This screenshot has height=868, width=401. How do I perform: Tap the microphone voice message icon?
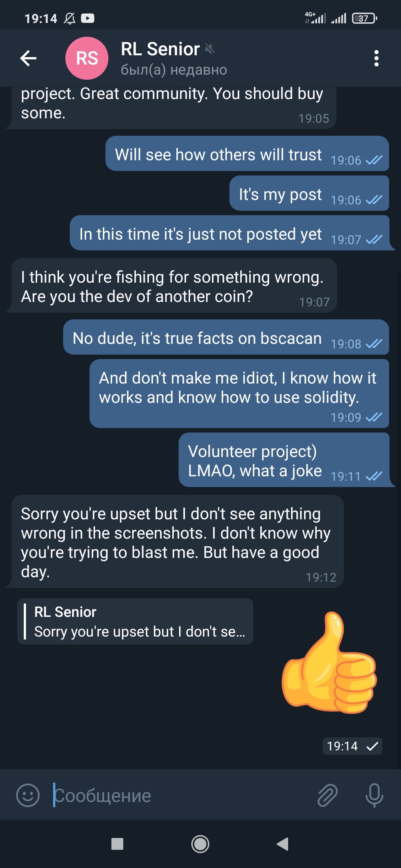374,795
